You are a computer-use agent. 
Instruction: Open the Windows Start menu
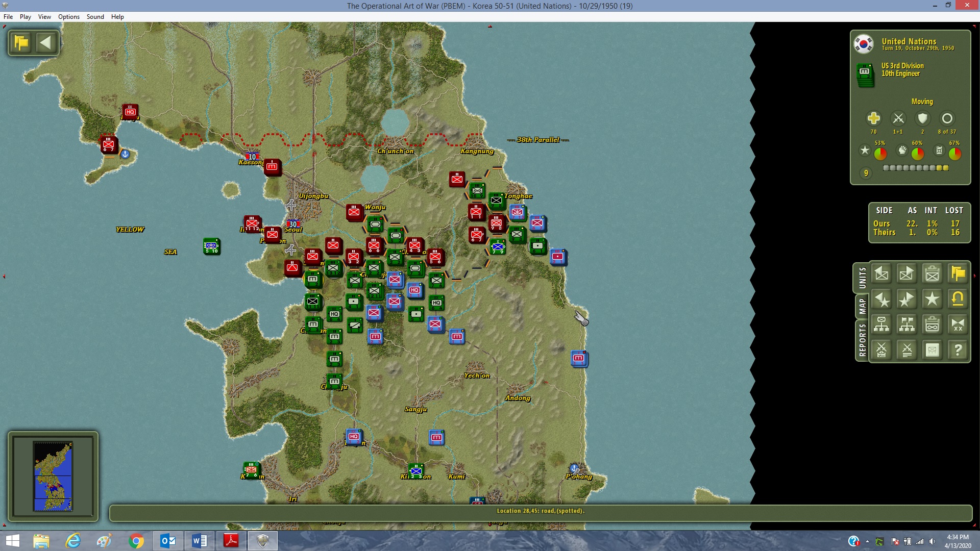(13, 541)
